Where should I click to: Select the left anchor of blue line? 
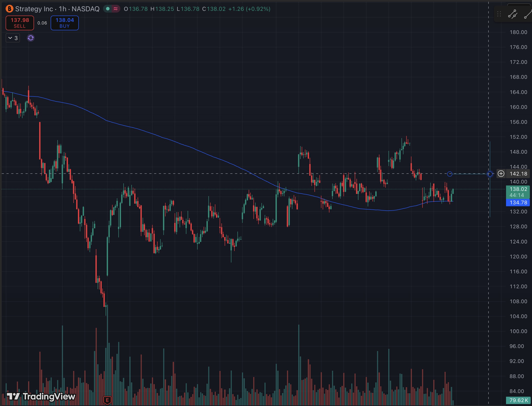pos(450,174)
